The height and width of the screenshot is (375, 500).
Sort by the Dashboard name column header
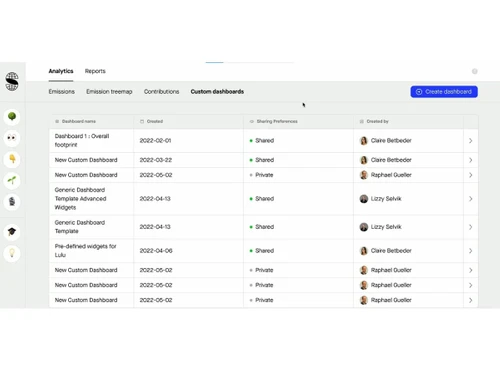[79, 121]
